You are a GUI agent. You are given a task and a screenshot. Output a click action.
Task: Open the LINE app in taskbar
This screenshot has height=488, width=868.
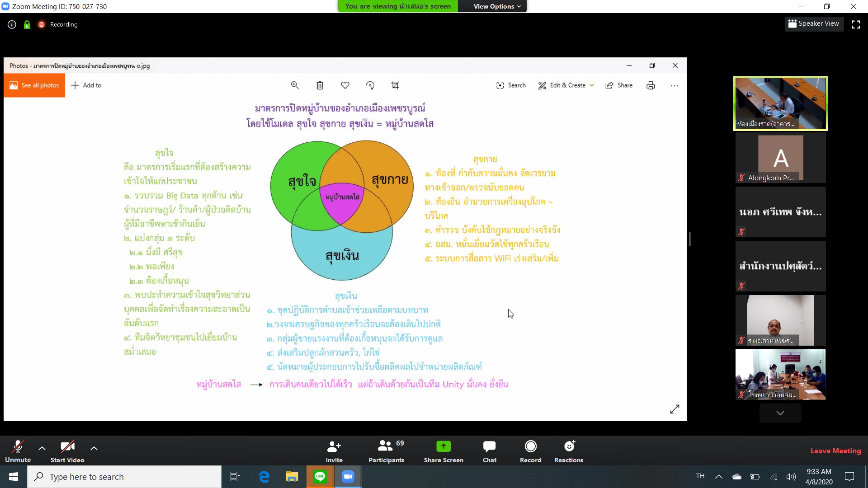[320, 477]
